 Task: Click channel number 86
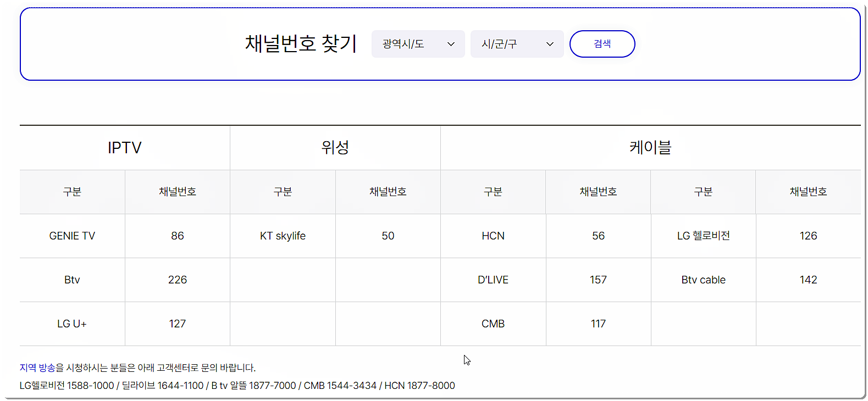pyautogui.click(x=178, y=236)
